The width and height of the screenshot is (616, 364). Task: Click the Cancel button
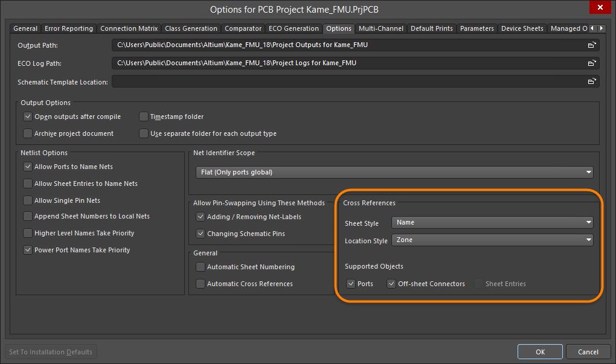coord(588,352)
